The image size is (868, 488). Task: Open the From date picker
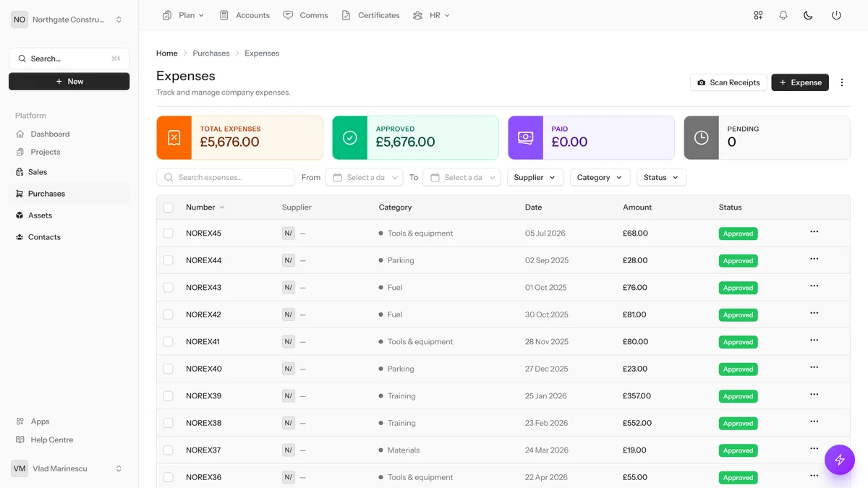pyautogui.click(x=364, y=177)
